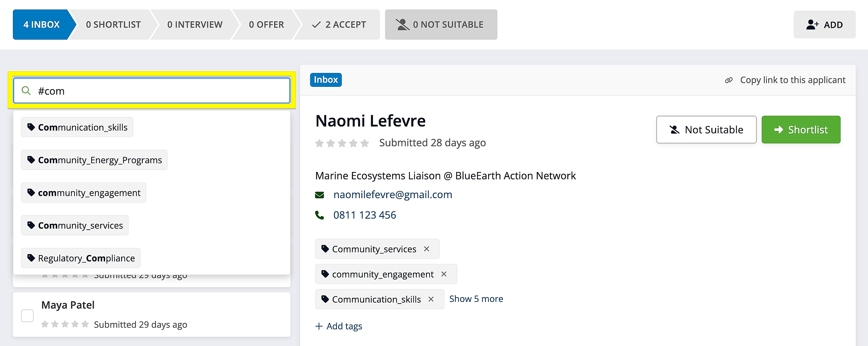
Task: Click the green phone icon
Action: pyautogui.click(x=319, y=215)
